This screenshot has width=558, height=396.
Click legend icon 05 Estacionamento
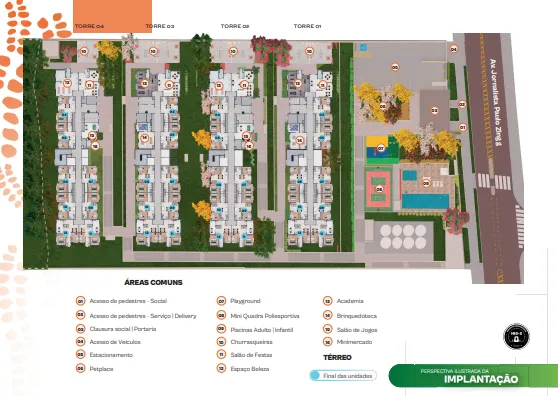pyautogui.click(x=81, y=355)
